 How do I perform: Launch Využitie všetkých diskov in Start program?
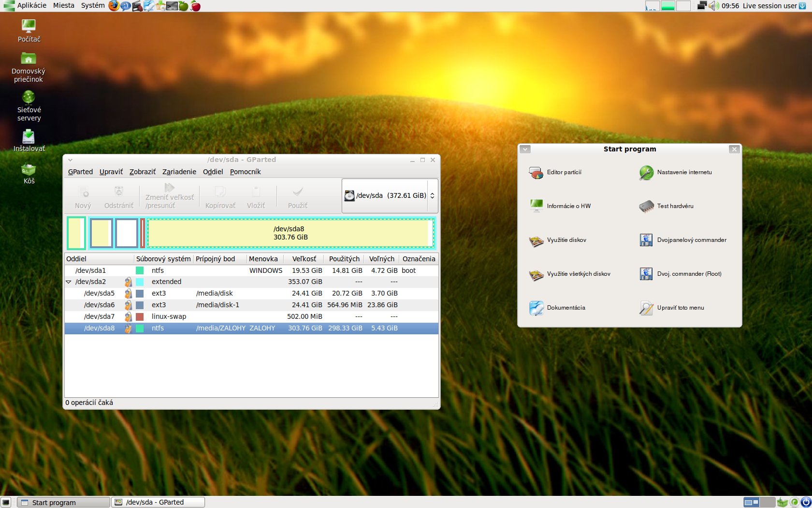(x=570, y=274)
